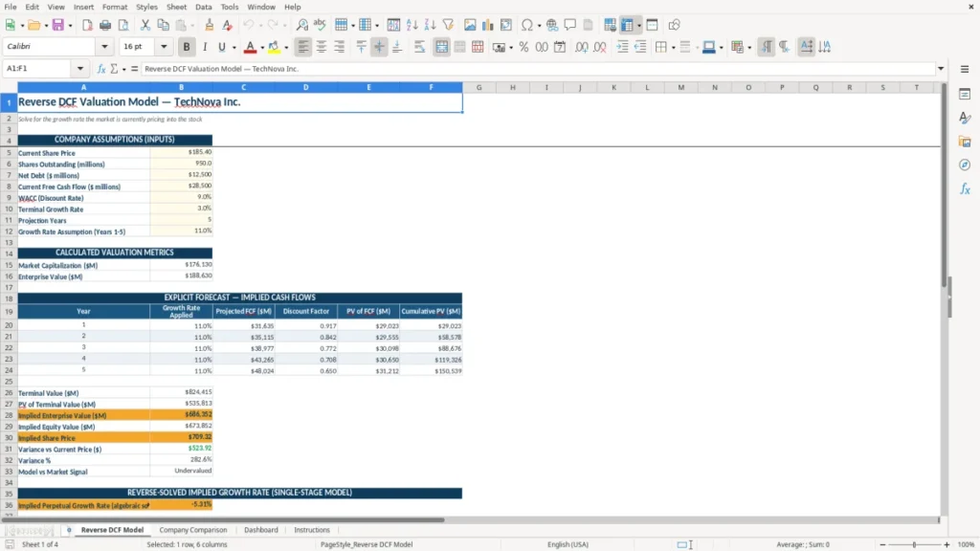Click column G header
This screenshot has width=980, height=551.
coord(479,87)
